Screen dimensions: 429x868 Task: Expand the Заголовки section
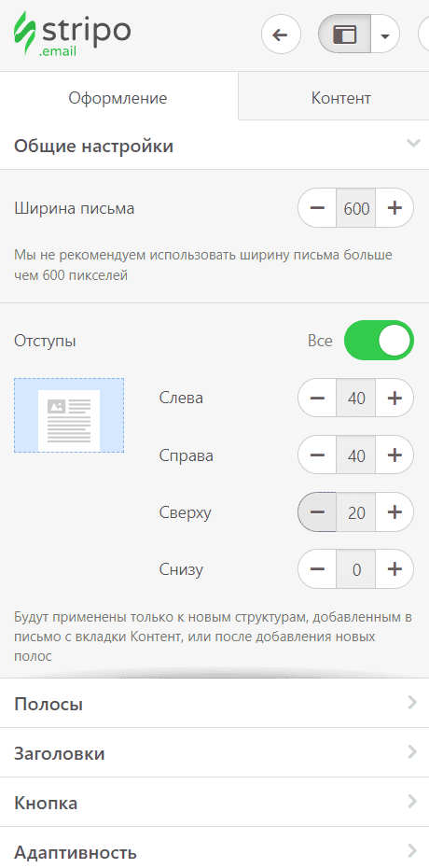(x=214, y=753)
